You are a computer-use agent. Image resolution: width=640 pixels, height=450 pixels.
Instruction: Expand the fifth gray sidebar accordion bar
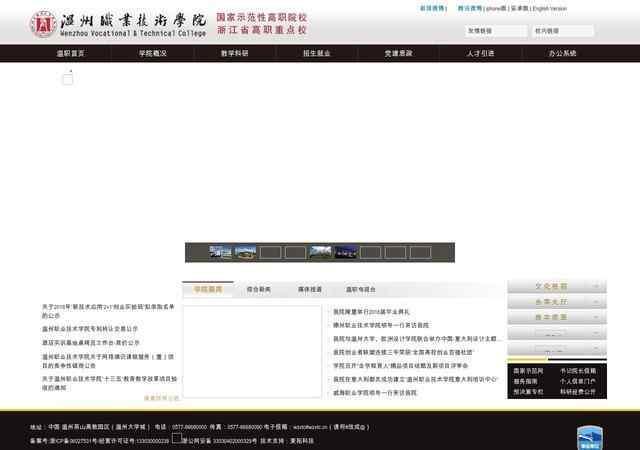pyautogui.click(x=557, y=348)
